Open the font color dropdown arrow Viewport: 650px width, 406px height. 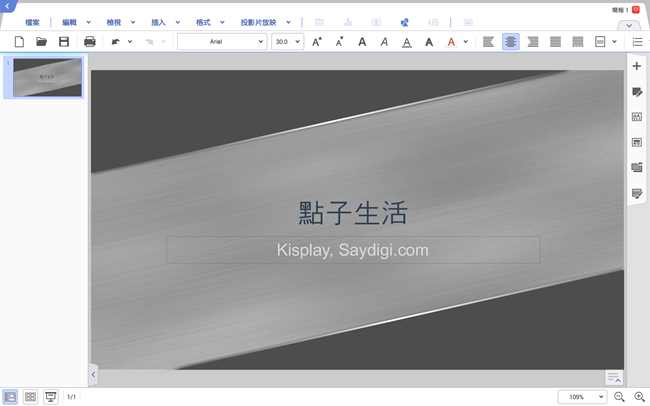[x=466, y=41]
